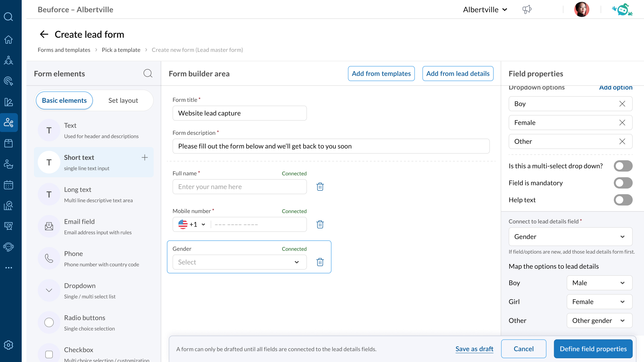Toggle the Help text switch
This screenshot has width=644, height=362.
(x=623, y=200)
